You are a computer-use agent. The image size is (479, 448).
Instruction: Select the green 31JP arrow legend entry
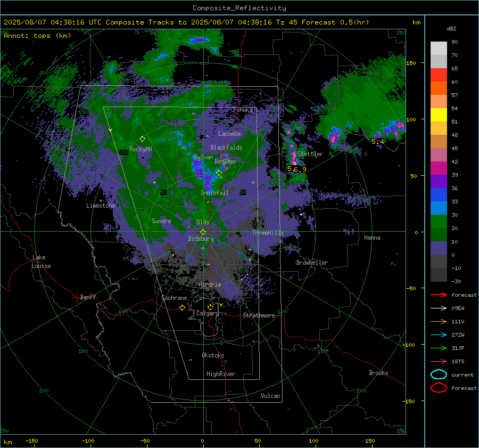click(x=439, y=348)
